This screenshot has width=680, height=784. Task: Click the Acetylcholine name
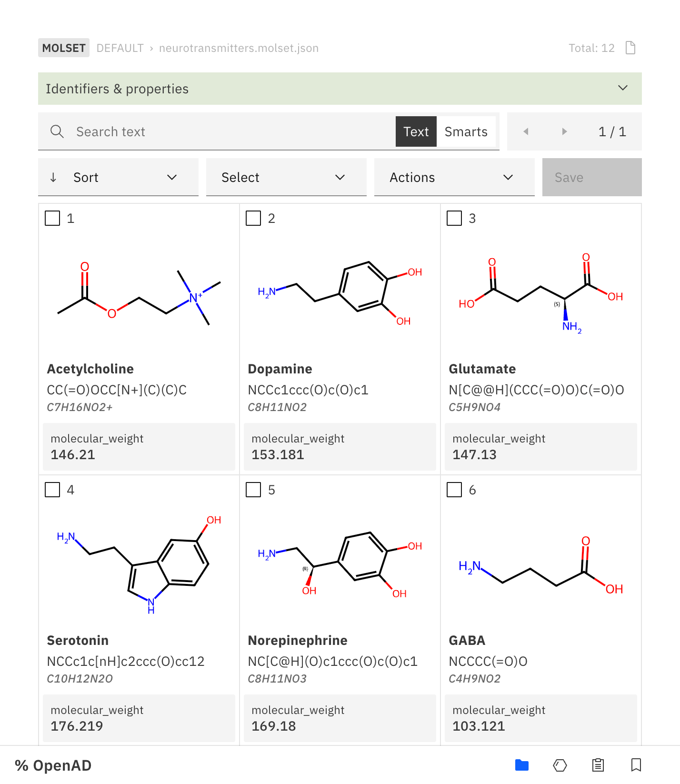point(90,369)
